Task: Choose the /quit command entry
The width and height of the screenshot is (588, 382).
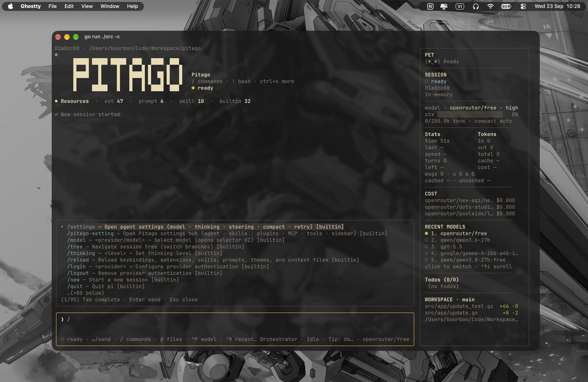Action: (x=106, y=286)
